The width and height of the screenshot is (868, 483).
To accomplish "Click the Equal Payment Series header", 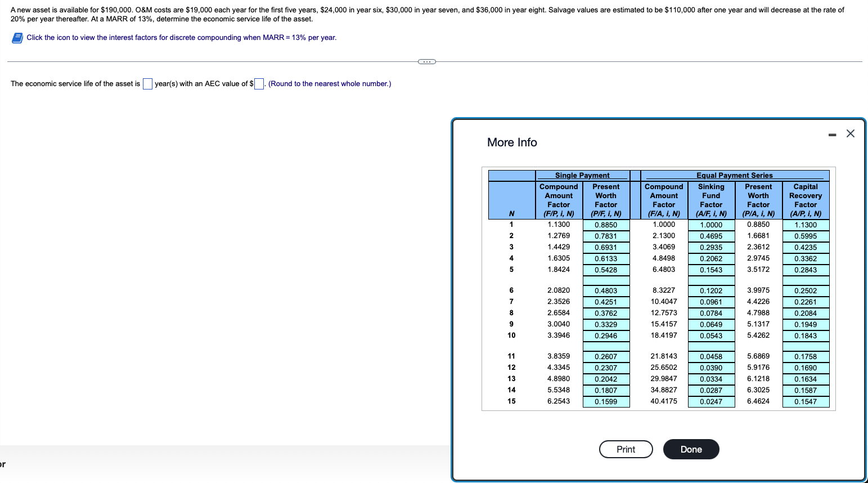I will click(735, 175).
